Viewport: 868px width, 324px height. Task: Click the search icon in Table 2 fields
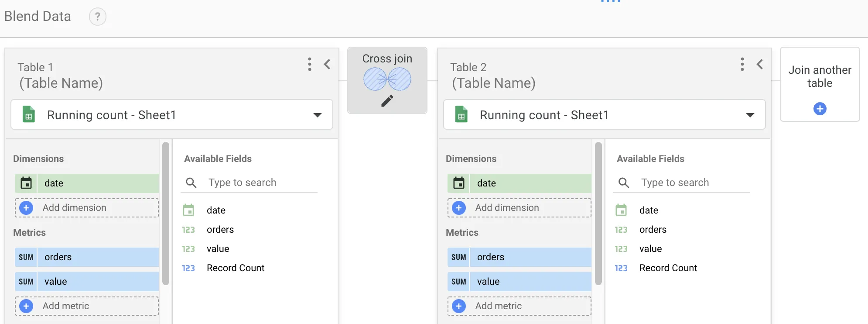click(624, 183)
